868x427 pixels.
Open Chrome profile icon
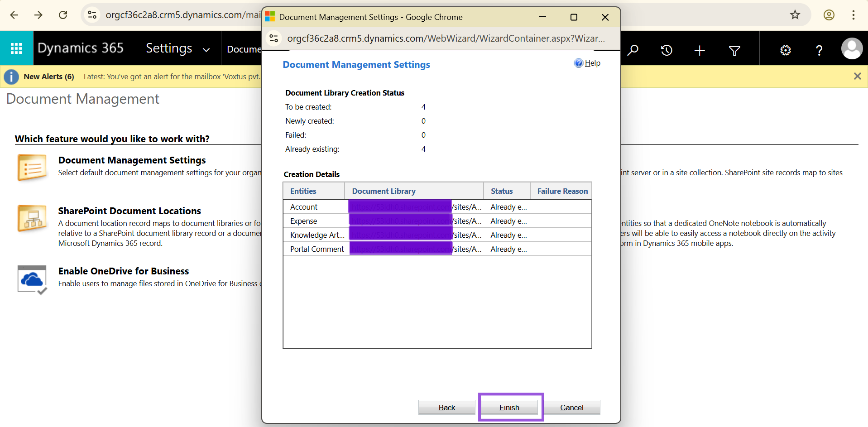829,15
